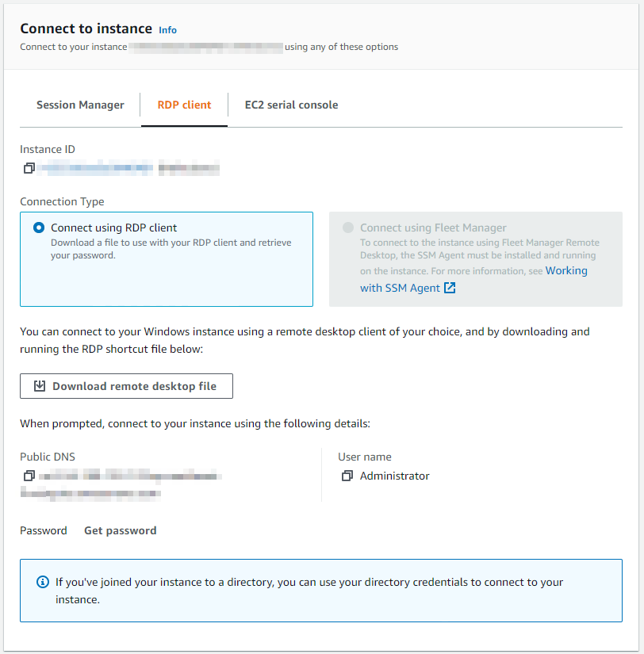644x654 pixels.
Task: Click Download remote desktop file button
Action: tap(126, 386)
